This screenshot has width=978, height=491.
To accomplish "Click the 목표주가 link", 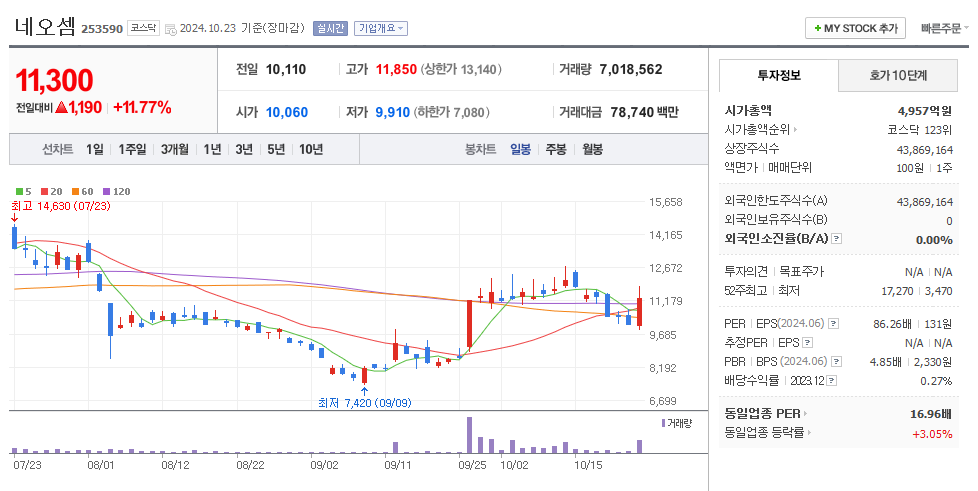I will (801, 272).
